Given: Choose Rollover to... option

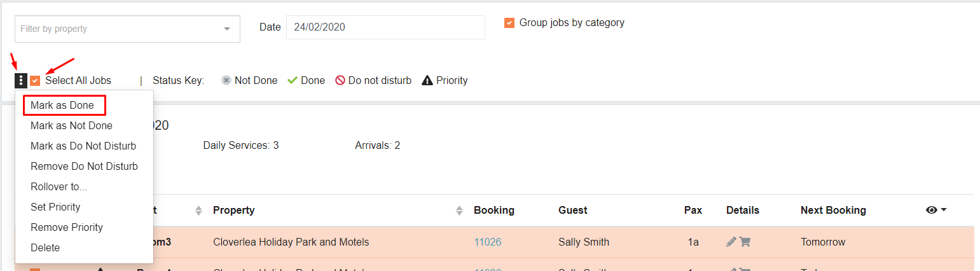Looking at the screenshot, I should [59, 187].
